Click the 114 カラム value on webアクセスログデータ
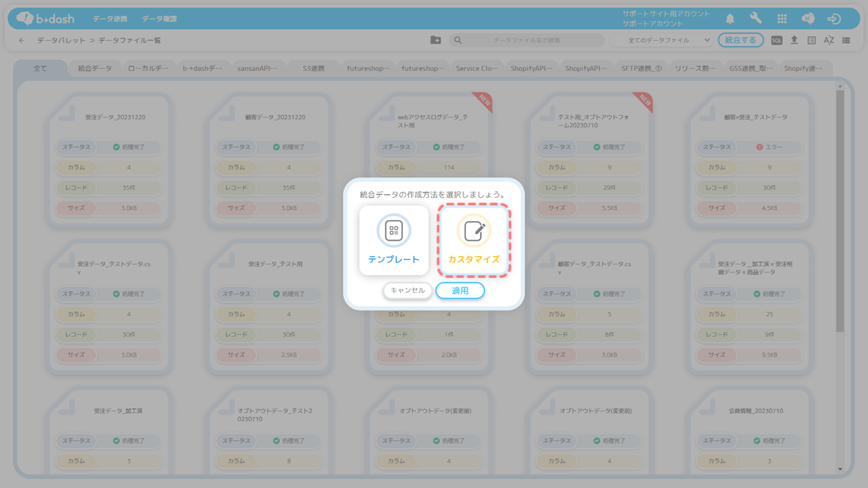 tap(448, 167)
